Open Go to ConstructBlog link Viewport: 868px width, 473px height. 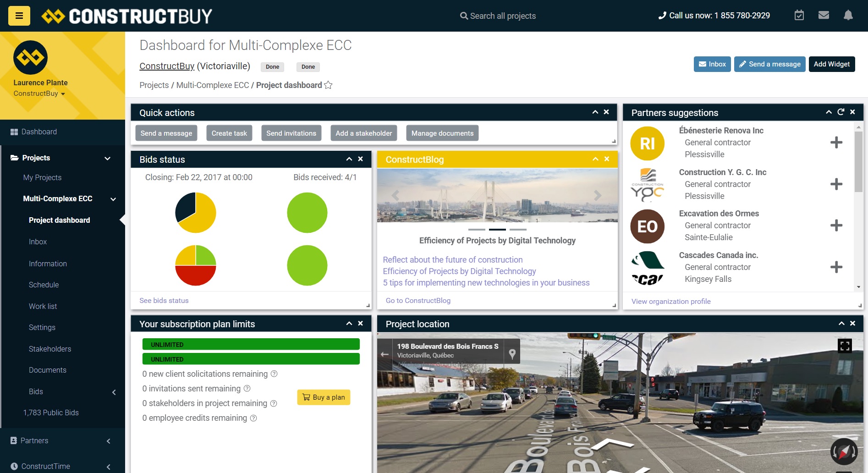coord(418,301)
